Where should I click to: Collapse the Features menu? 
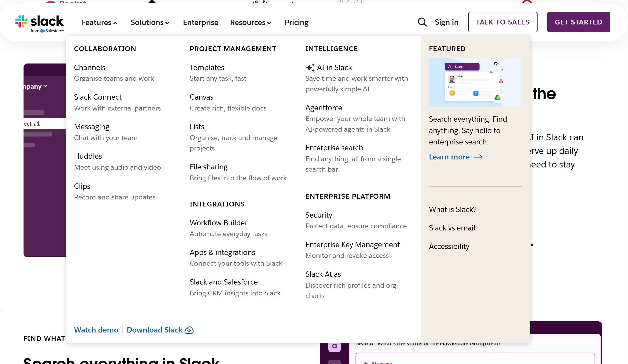(x=99, y=23)
